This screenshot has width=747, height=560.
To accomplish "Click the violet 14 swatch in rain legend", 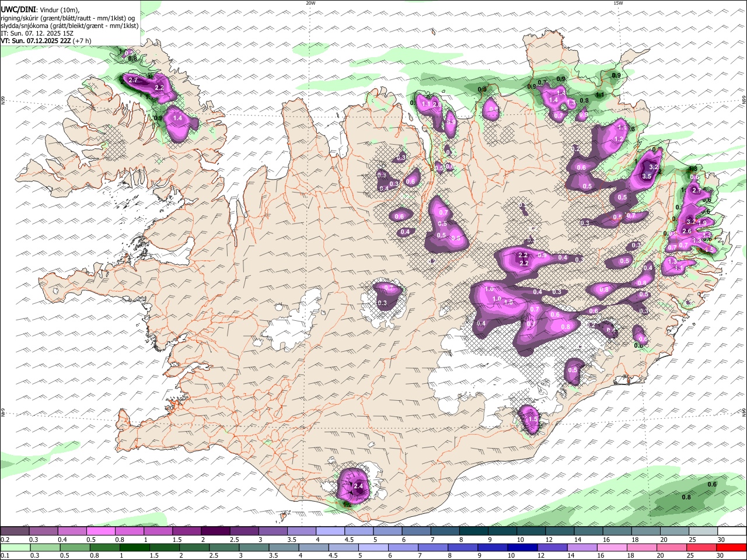I will (582, 547).
